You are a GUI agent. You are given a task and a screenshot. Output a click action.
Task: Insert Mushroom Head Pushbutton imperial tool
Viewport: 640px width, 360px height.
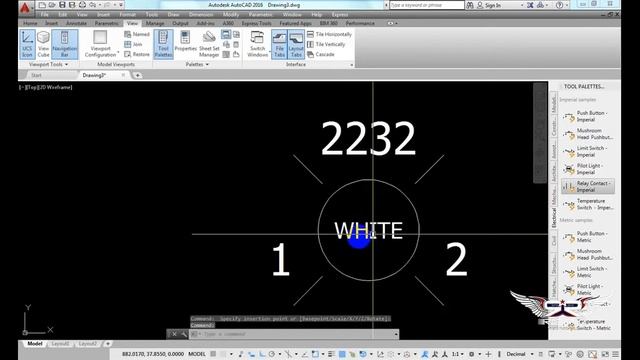(588, 134)
